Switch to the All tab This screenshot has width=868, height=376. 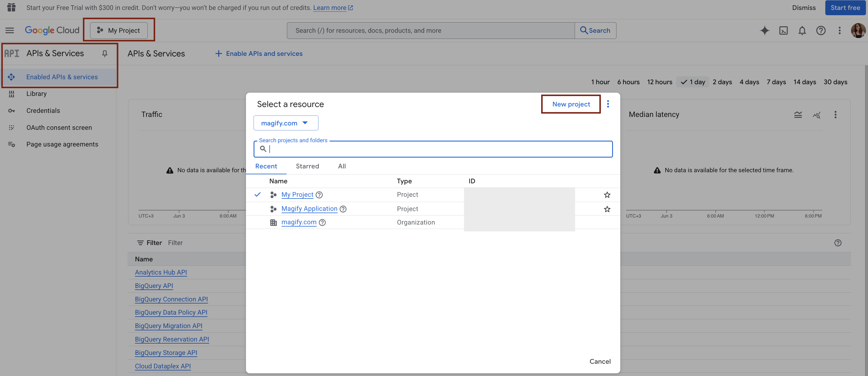click(342, 166)
